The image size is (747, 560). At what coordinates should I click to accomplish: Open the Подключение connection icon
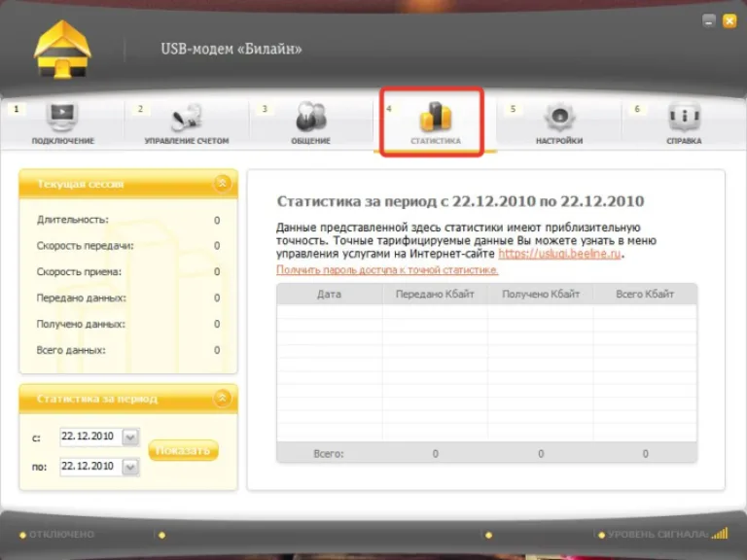pos(62,117)
